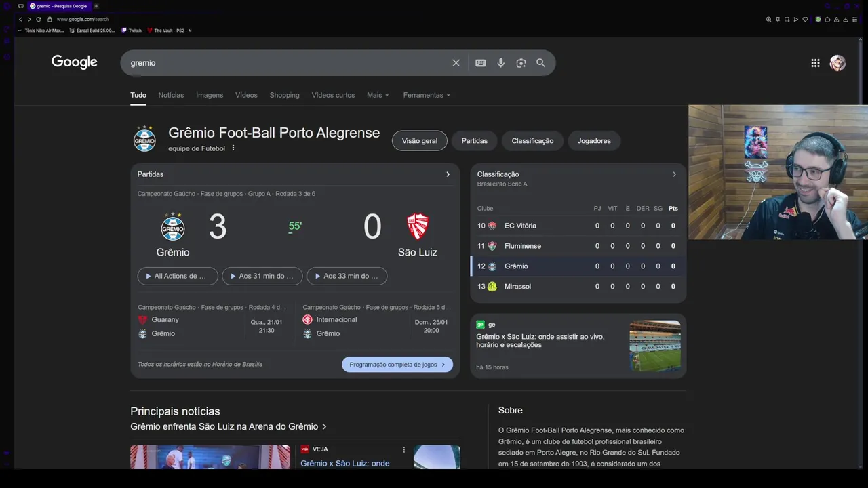Open Programação completa de jogos

[397, 365]
